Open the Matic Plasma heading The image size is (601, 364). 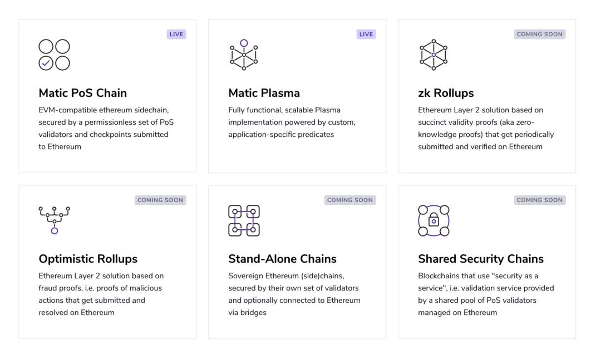click(264, 93)
